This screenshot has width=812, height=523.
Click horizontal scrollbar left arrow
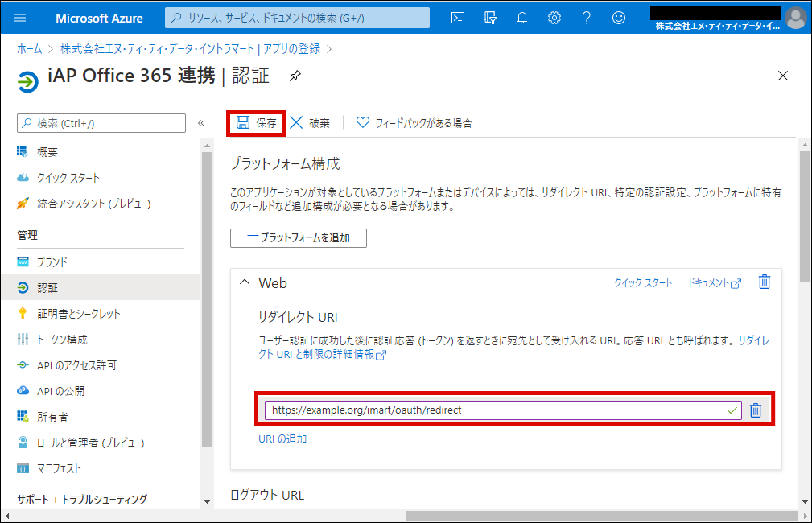pos(6,517)
